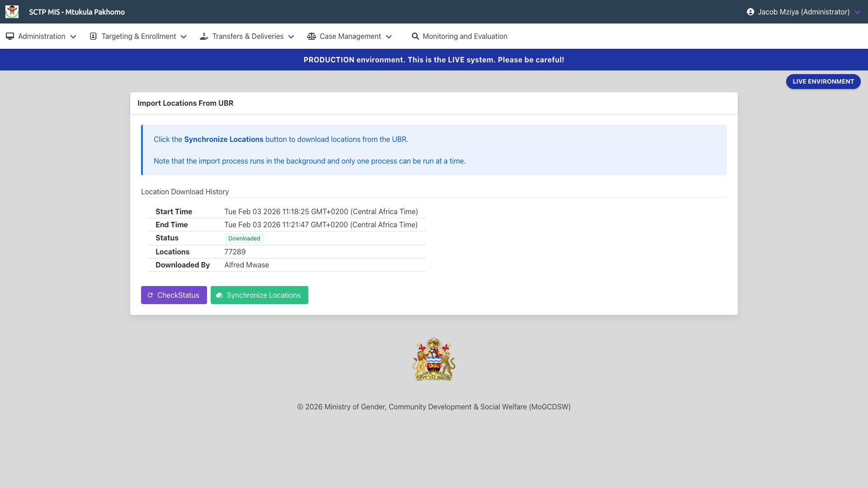This screenshot has height=488, width=868.
Task: Open the Monitoring and Evaluation menu
Action: pyautogui.click(x=465, y=36)
